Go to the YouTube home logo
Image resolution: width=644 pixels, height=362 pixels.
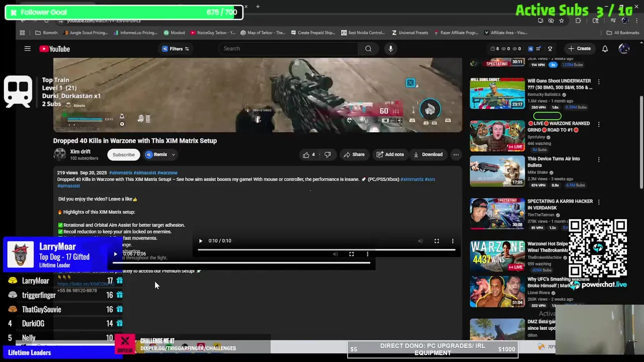[54, 49]
